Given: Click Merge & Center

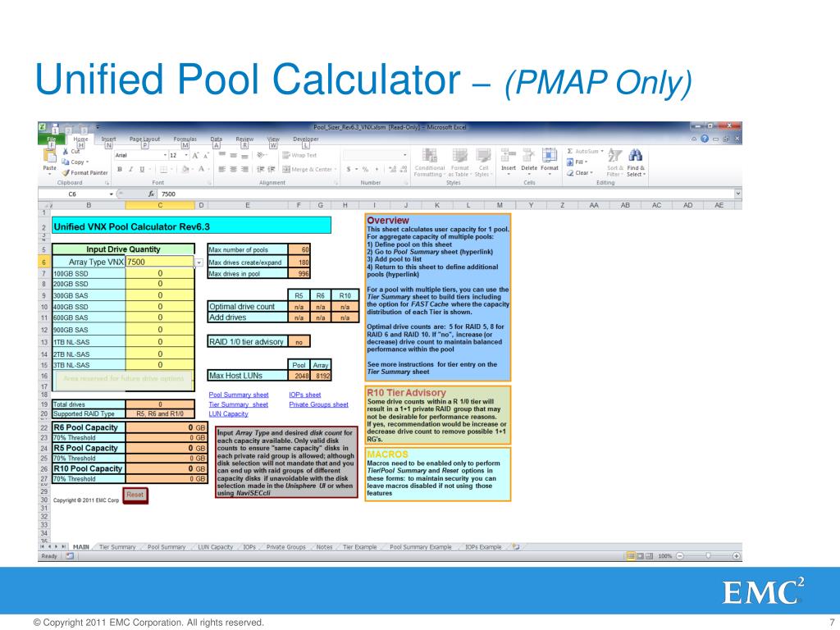Looking at the screenshot, I should (x=309, y=169).
